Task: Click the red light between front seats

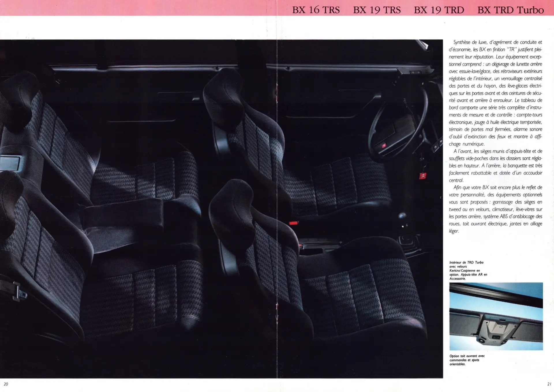Action: tap(293, 223)
